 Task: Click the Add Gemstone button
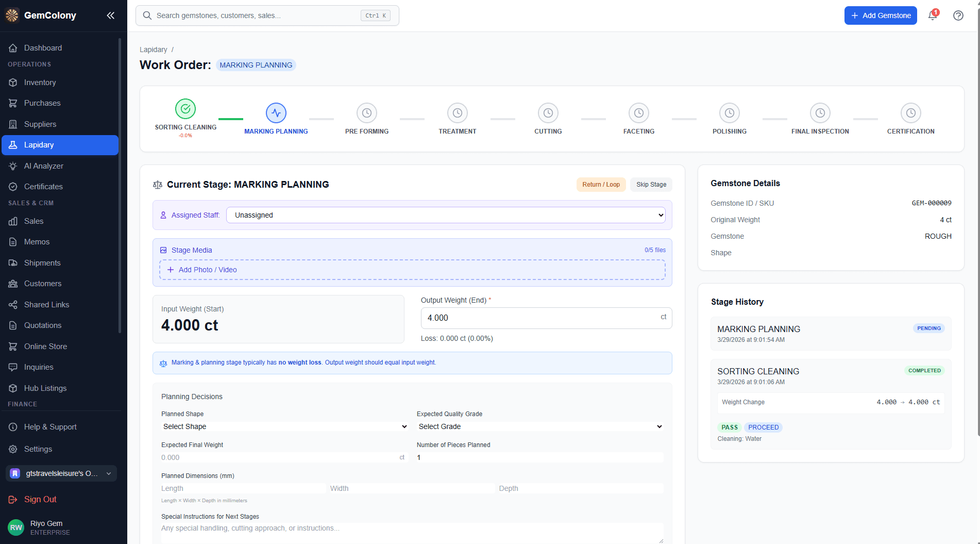pos(881,15)
